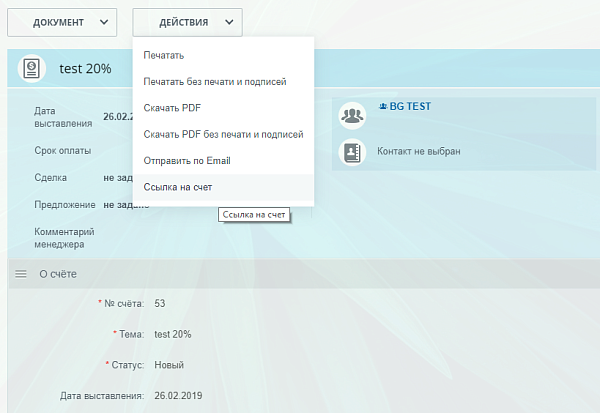Choose Отправить по Email option

(223, 161)
